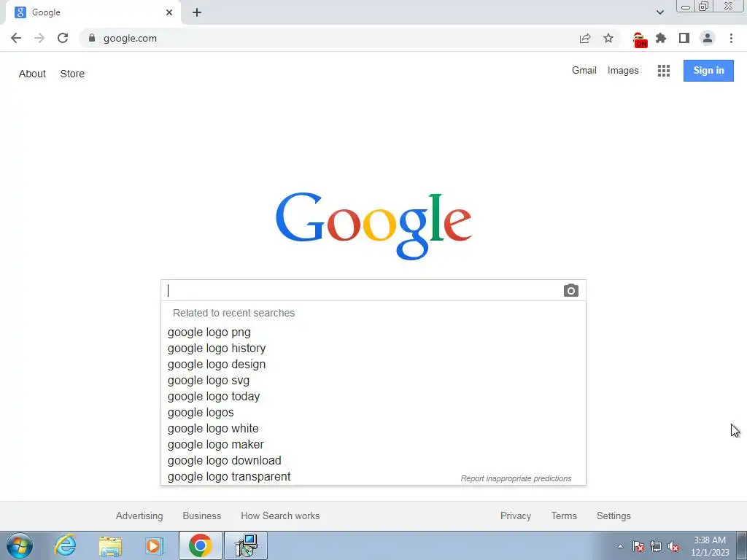Image resolution: width=747 pixels, height=560 pixels.
Task: Open the Settings footer link
Action: pos(614,516)
